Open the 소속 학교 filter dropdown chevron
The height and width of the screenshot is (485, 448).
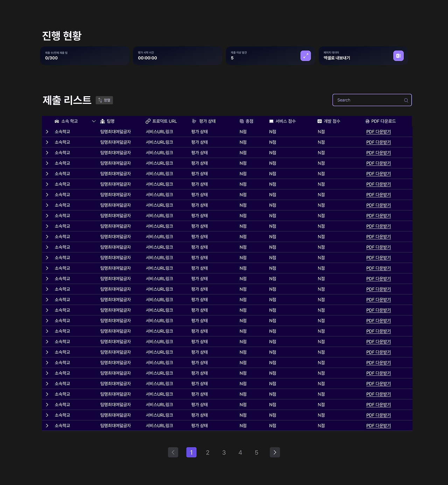94,121
